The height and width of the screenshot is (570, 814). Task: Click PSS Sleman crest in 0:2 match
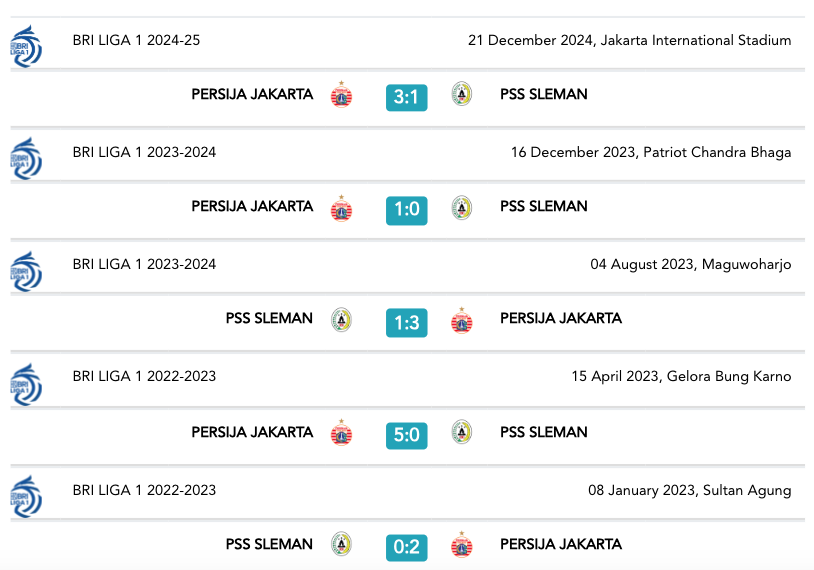point(342,544)
